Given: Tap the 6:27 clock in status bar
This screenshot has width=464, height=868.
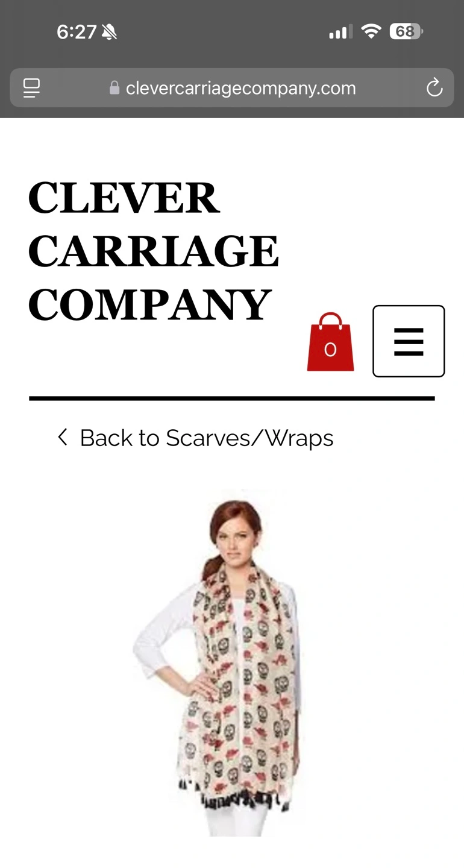Looking at the screenshot, I should pos(77,32).
